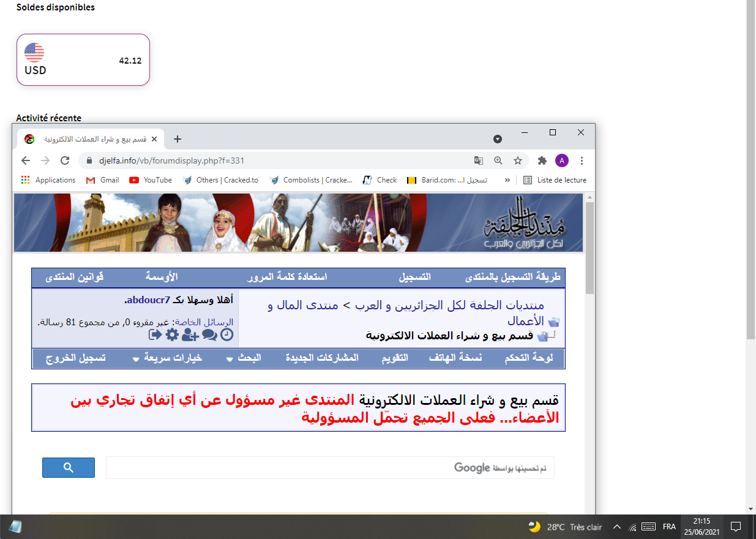Open the Chrome profile avatar A
The image size is (756, 539).
[x=562, y=160]
